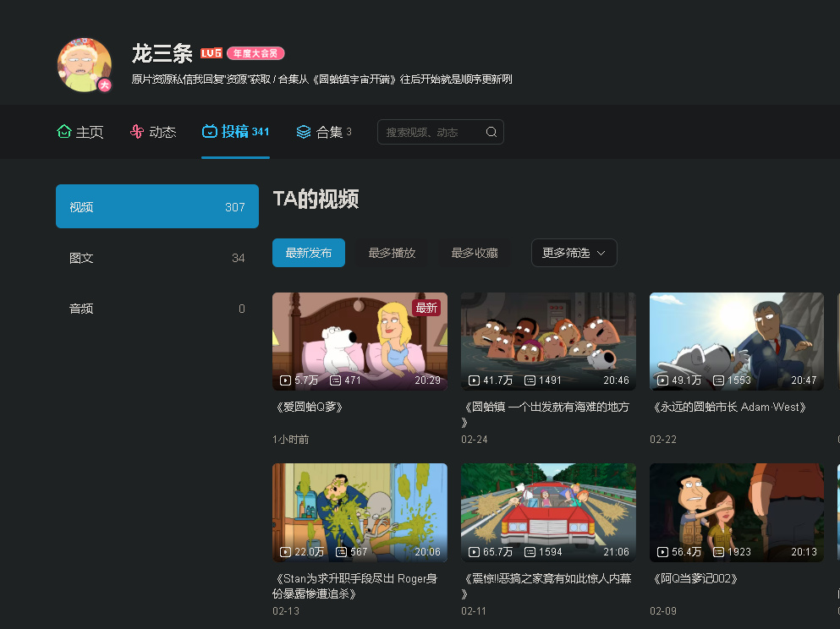Click the 年度大会员 badge
The height and width of the screenshot is (629, 840).
[255, 53]
